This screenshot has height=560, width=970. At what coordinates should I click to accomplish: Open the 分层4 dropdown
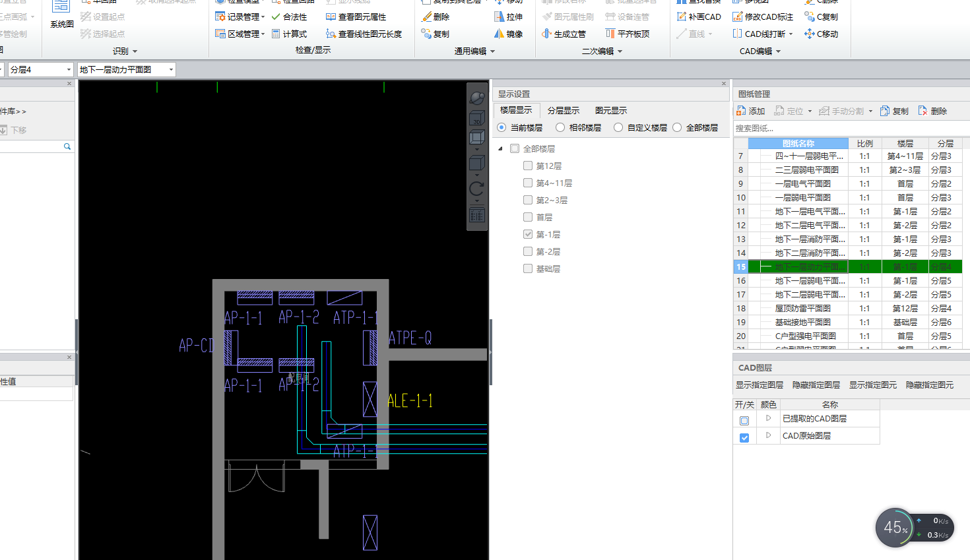69,69
